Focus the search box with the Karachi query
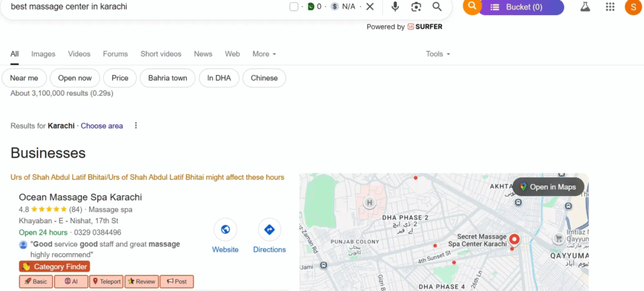This screenshot has height=291, width=644. (x=148, y=6)
